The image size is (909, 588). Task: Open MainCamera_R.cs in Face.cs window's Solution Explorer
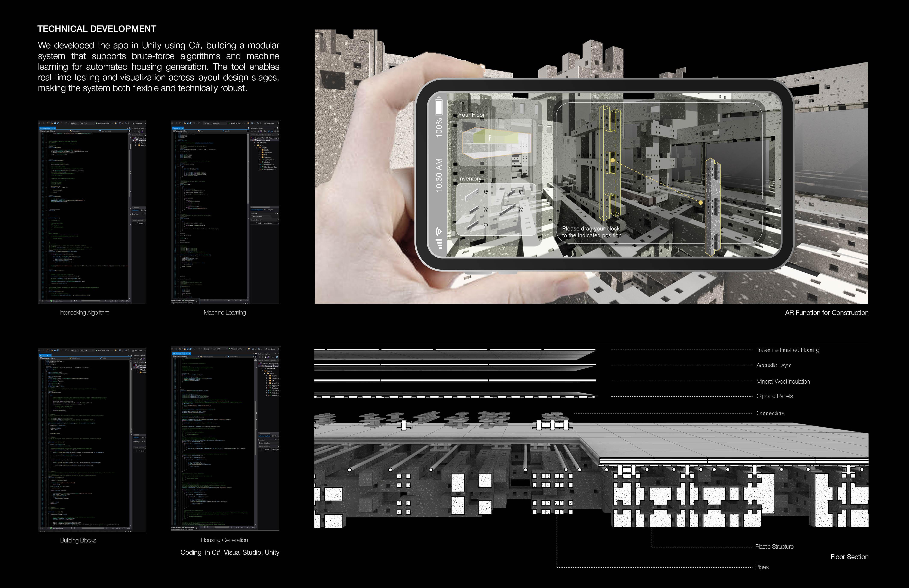[x=270, y=167]
